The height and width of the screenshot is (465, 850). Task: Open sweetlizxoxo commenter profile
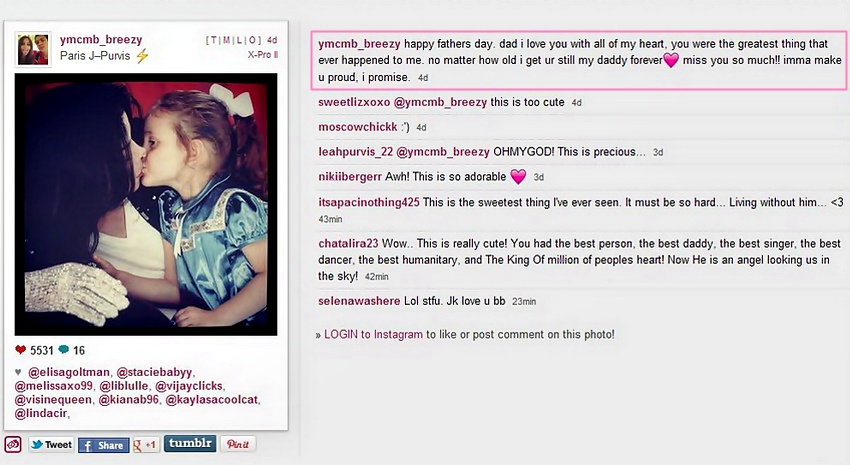(354, 102)
